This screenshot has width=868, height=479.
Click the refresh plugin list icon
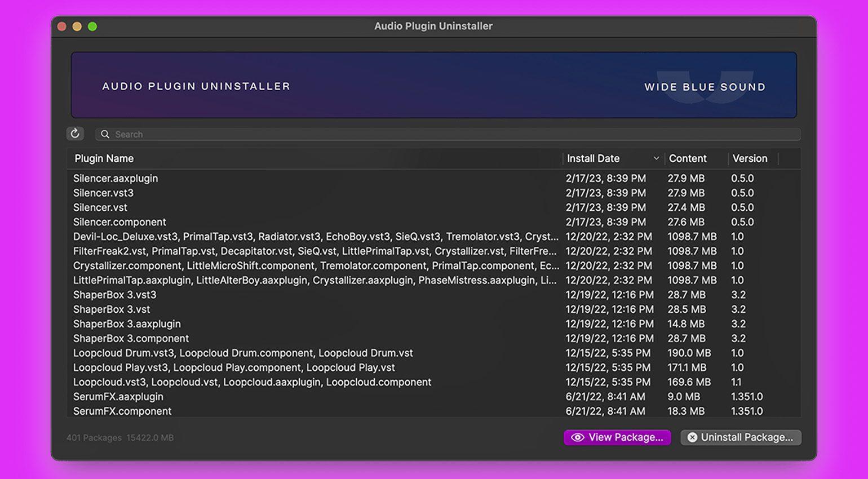point(75,134)
